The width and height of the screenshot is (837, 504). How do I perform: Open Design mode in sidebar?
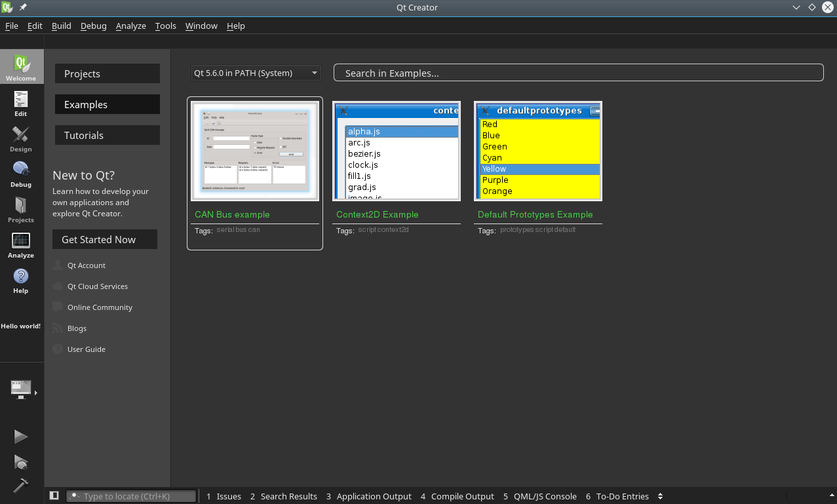(21, 138)
